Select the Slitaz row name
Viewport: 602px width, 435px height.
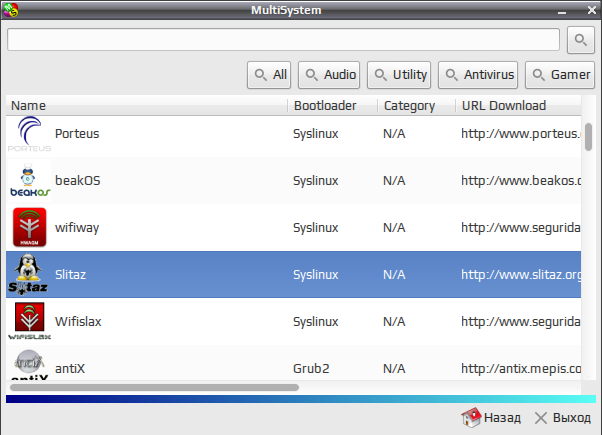pos(71,275)
